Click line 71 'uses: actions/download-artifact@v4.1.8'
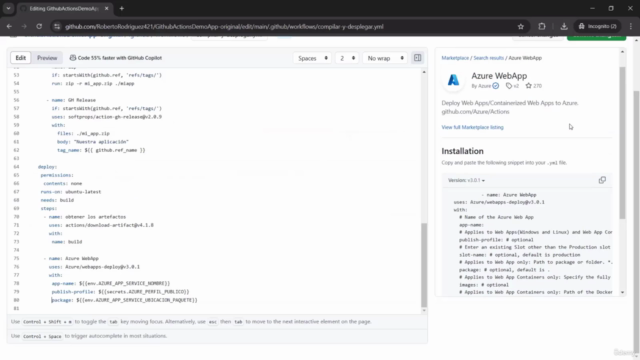Image resolution: width=640 pixels, height=360 pixels. [x=101, y=225]
